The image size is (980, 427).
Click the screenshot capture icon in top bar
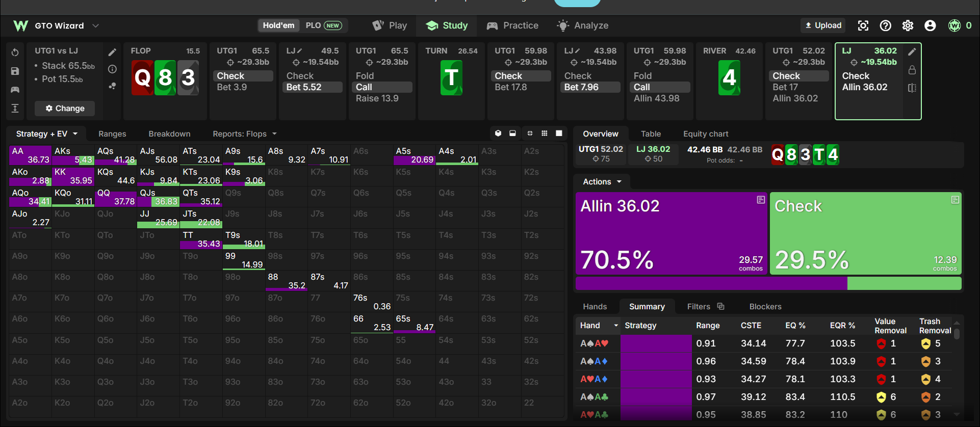coord(863,25)
